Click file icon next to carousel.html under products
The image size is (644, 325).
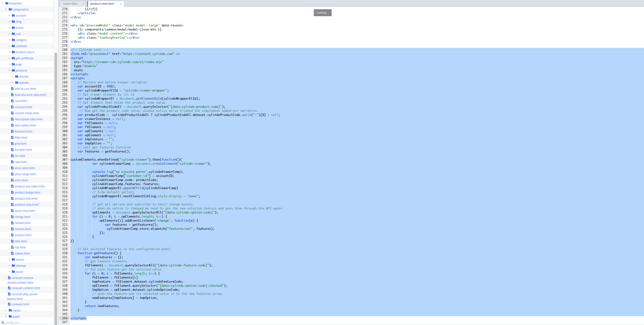tap(12, 107)
